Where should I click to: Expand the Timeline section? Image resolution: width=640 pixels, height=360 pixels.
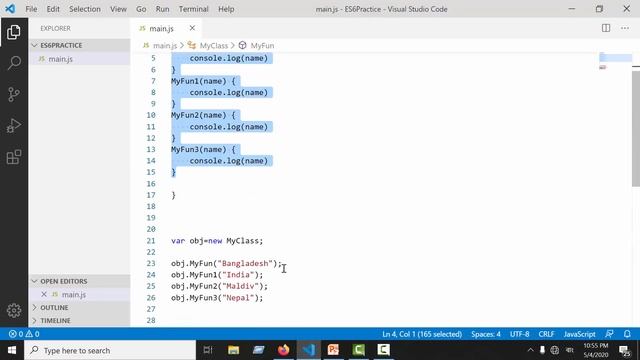coord(80,320)
